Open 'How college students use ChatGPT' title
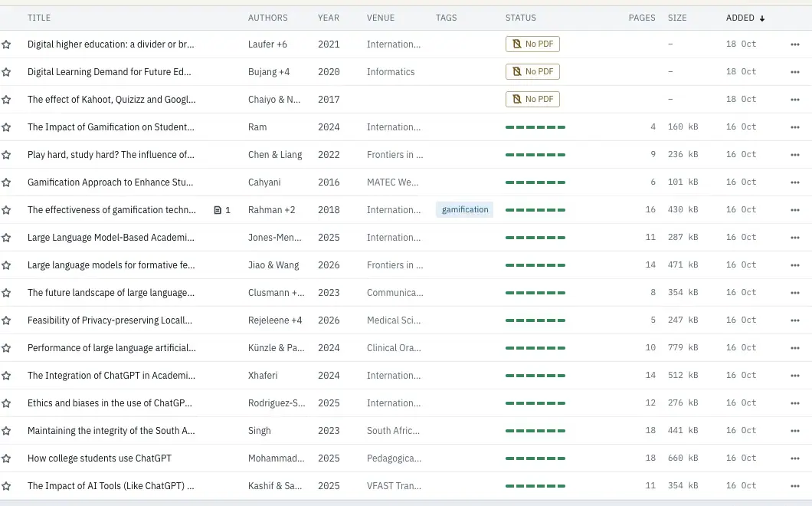 [100, 458]
